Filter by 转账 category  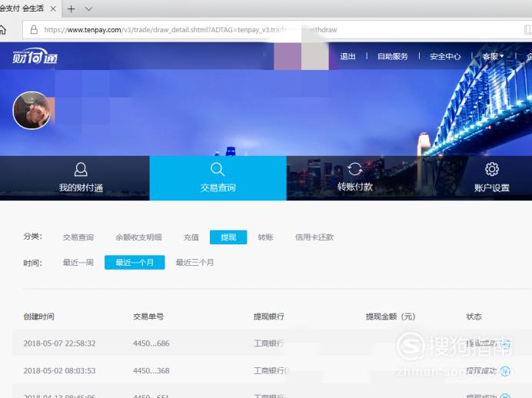tap(265, 237)
